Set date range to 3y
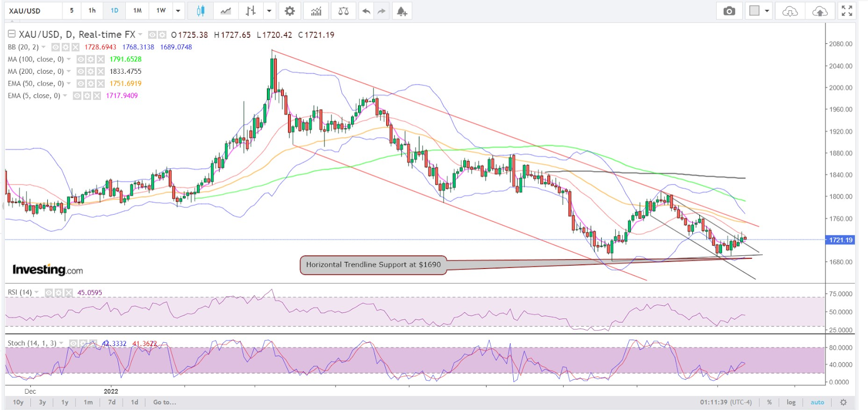This screenshot has height=410, width=868. click(42, 402)
